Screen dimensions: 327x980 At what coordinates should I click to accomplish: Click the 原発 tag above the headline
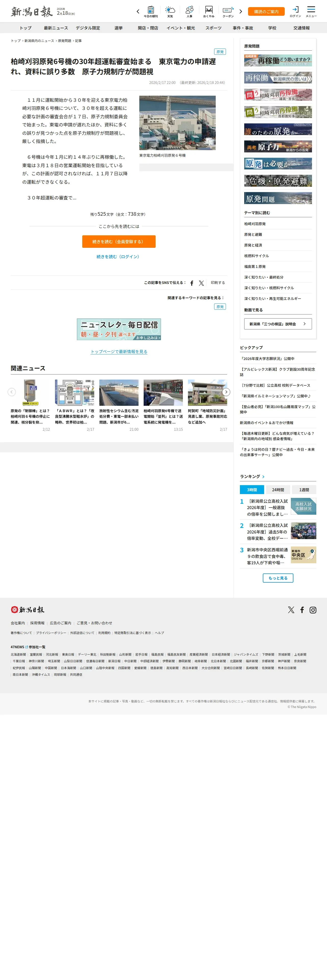(x=220, y=52)
